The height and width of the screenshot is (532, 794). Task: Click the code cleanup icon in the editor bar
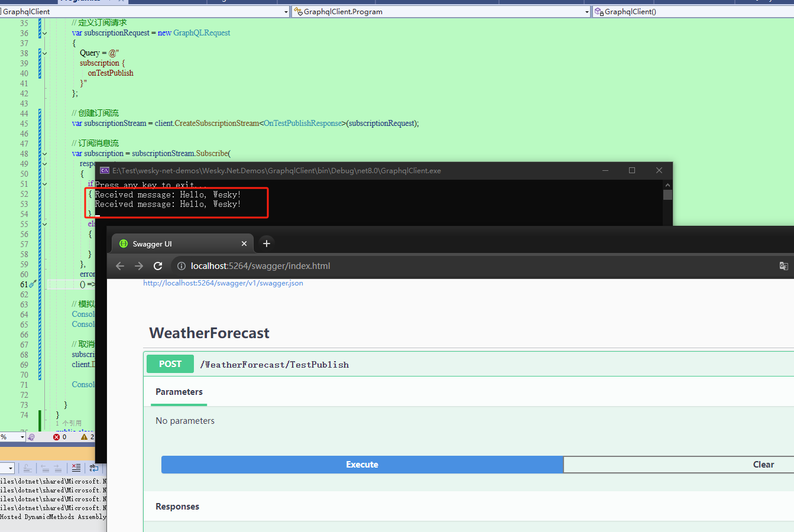31,437
